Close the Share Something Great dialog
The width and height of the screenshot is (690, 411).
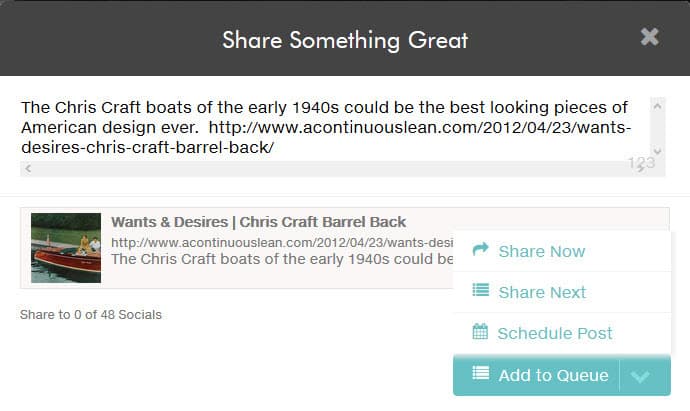650,37
